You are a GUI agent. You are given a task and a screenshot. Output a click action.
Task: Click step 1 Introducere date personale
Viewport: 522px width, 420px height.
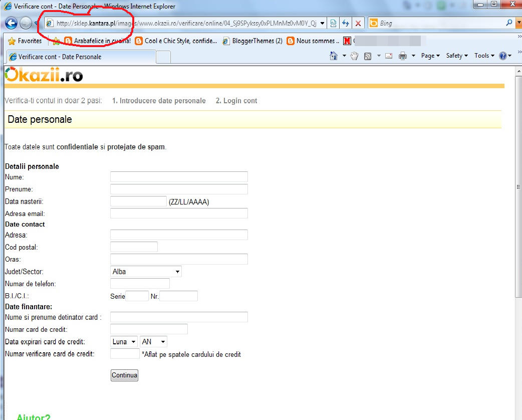click(x=159, y=101)
